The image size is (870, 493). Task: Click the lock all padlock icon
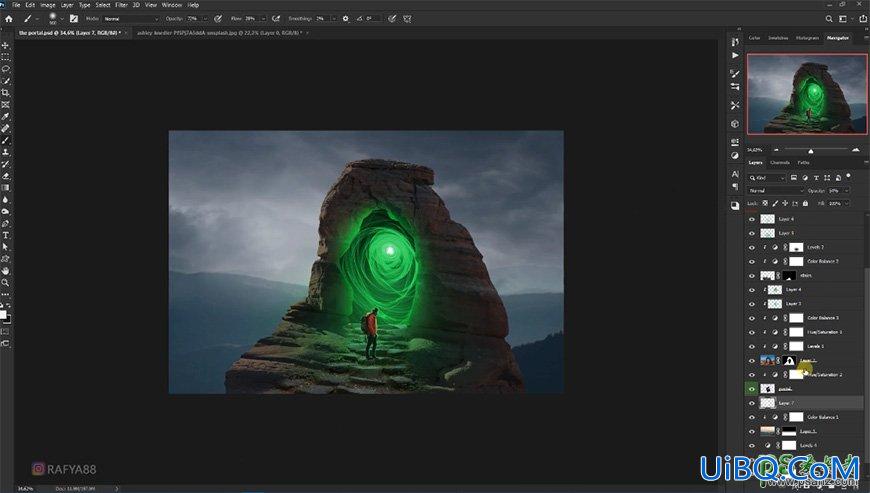[x=805, y=204]
